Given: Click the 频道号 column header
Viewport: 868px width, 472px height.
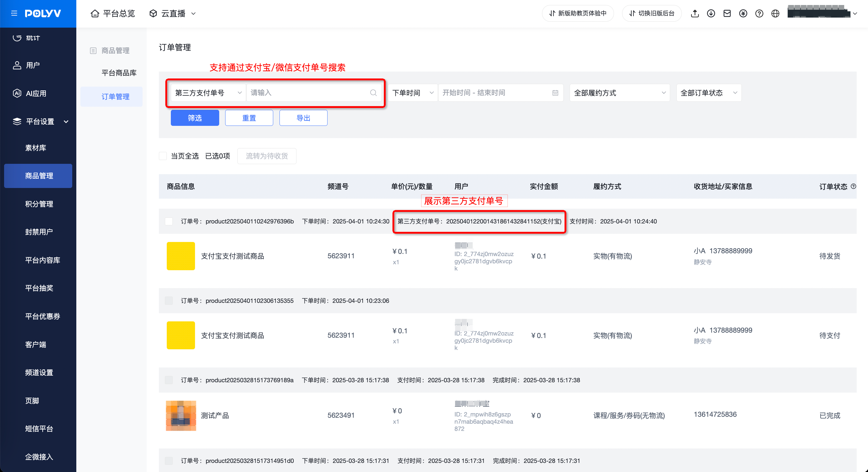Looking at the screenshot, I should (x=338, y=186).
